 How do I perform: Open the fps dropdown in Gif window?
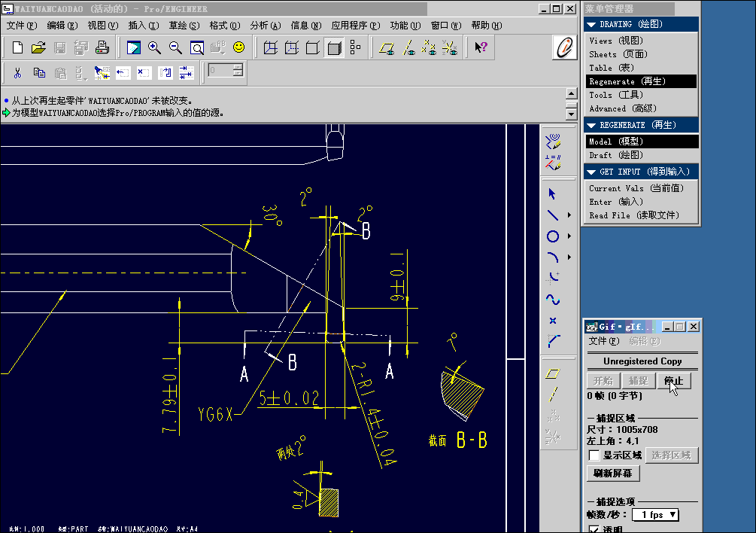coord(656,515)
